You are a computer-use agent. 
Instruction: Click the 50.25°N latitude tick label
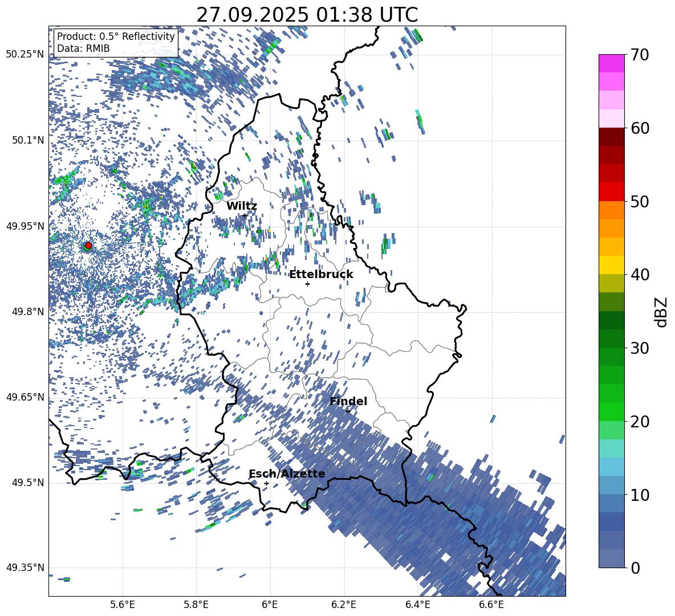point(25,54)
